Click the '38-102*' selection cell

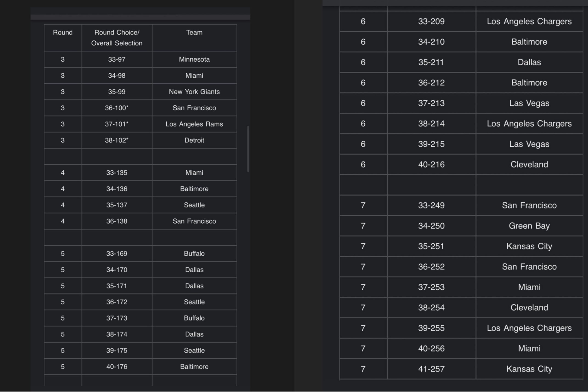point(117,140)
